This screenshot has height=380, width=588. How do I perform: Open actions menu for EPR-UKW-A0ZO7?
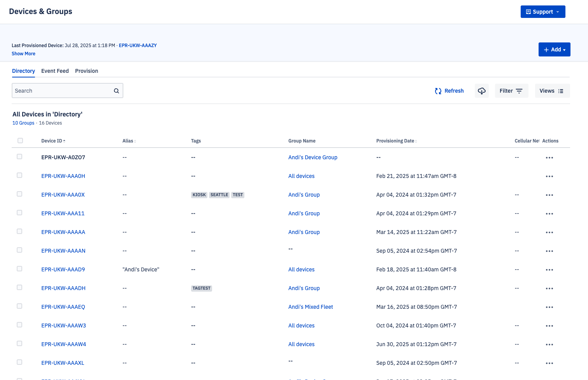[x=549, y=158]
